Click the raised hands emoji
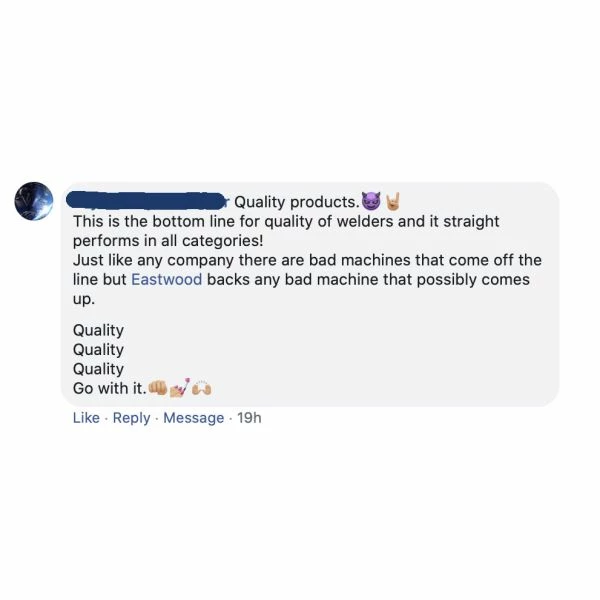Screen dimensions: 600x600 point(202,388)
